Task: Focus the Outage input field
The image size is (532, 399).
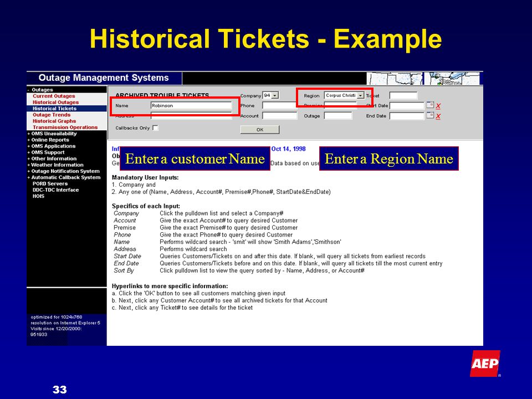Action: [338, 116]
